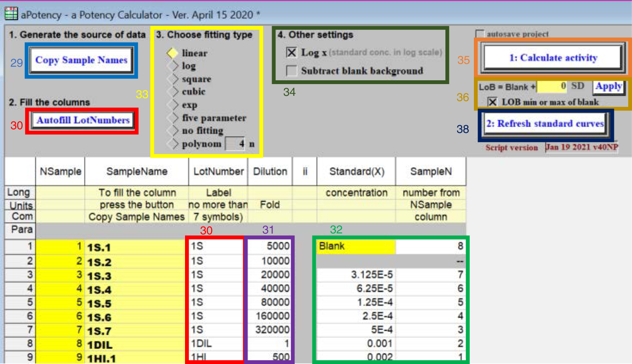Click the dilution cell 40000
The height and width of the screenshot is (364, 632).
(x=270, y=289)
